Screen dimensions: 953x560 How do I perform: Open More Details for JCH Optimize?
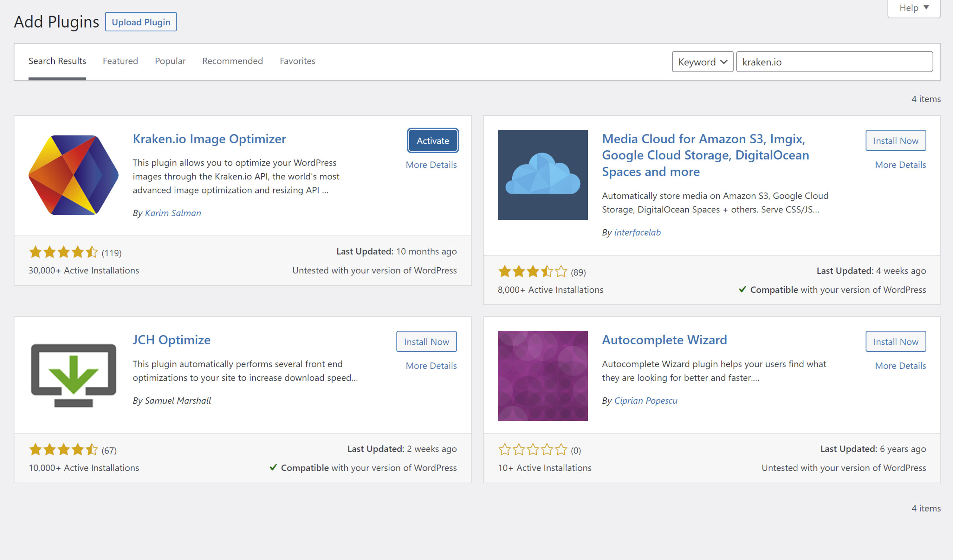431,366
